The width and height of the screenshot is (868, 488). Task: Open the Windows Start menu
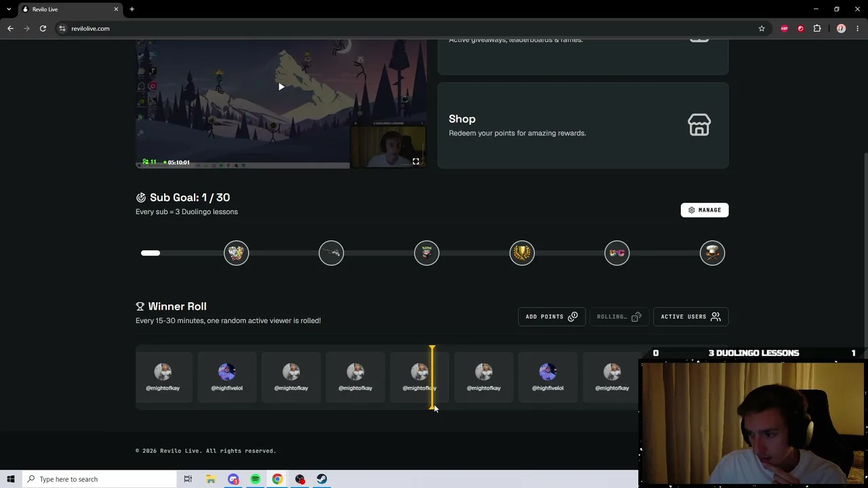(x=11, y=479)
